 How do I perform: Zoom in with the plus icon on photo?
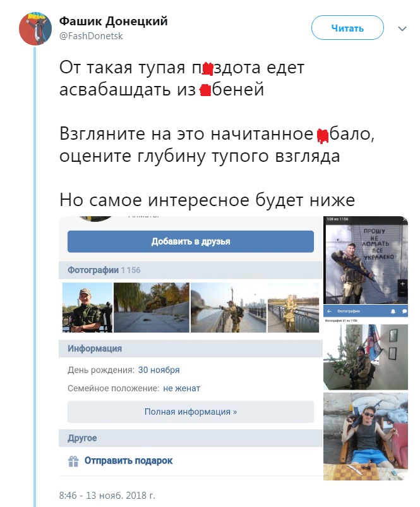point(402,284)
